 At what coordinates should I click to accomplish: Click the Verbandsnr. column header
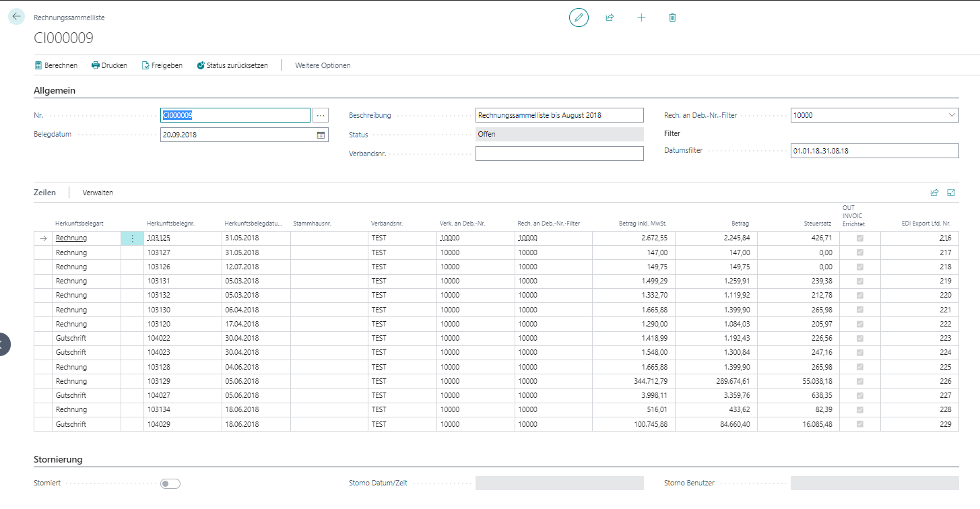click(387, 224)
